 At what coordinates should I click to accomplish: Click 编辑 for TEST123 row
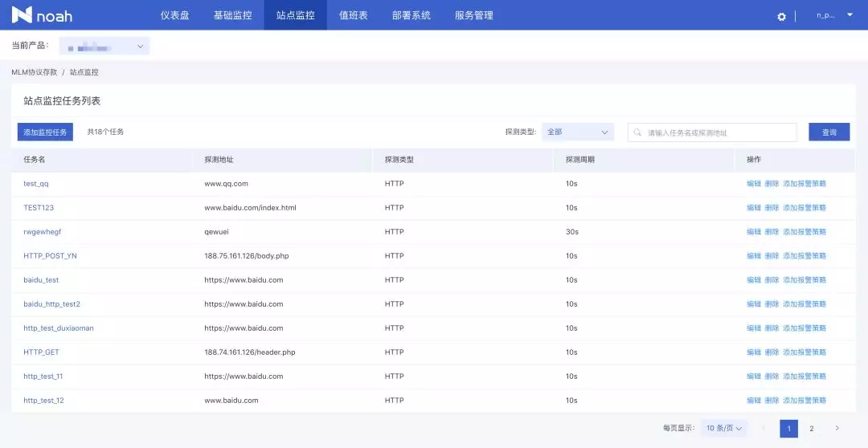[754, 207]
